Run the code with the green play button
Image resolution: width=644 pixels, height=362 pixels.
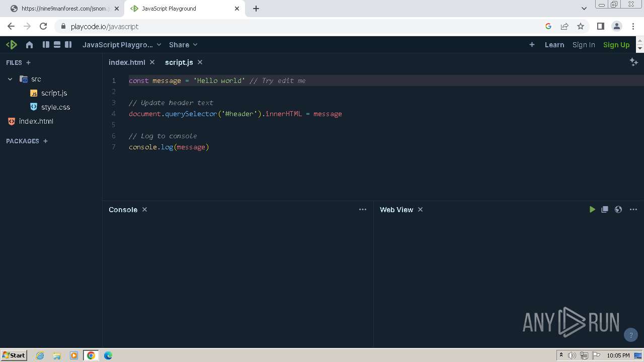pyautogui.click(x=592, y=210)
